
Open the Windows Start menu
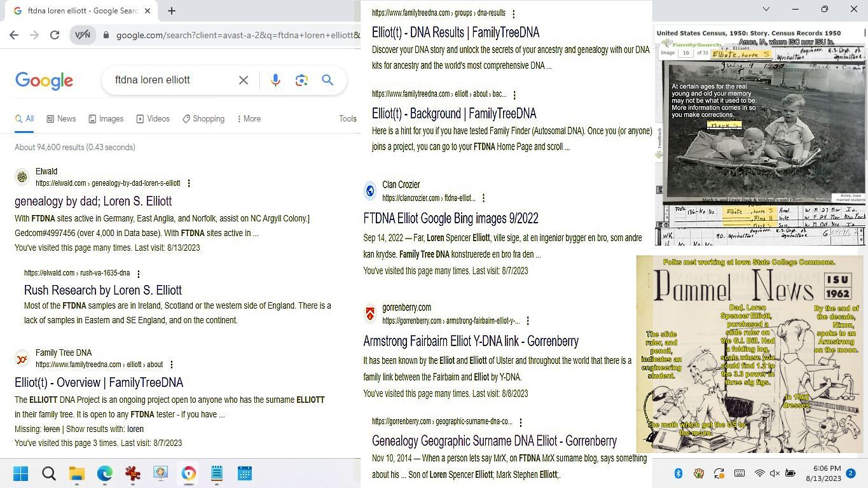tap(21, 473)
